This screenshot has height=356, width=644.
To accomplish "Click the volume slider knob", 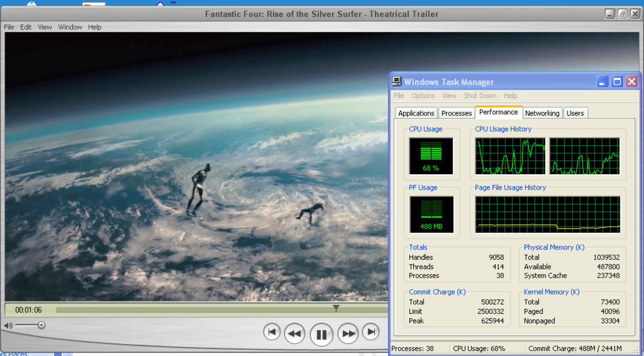I will (41, 325).
